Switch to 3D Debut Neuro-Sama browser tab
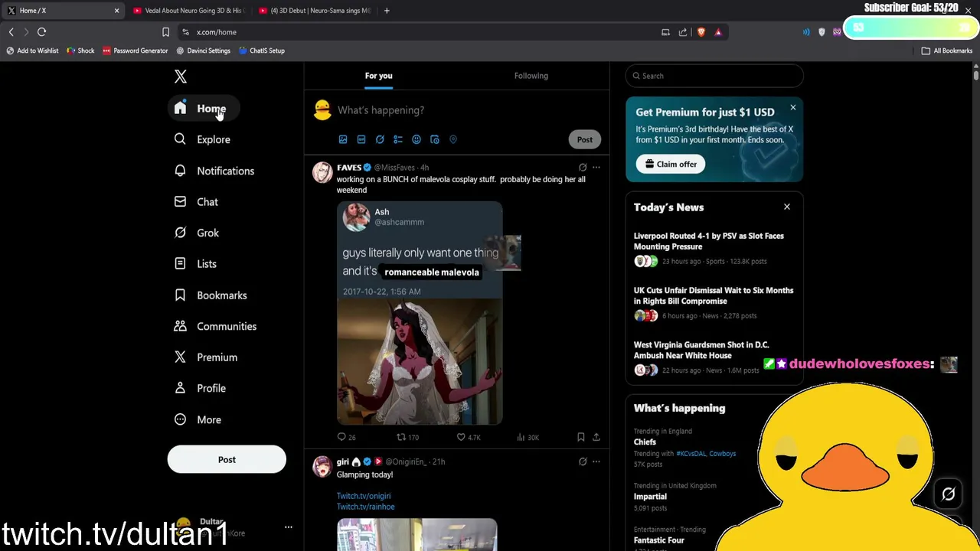 tap(314, 11)
